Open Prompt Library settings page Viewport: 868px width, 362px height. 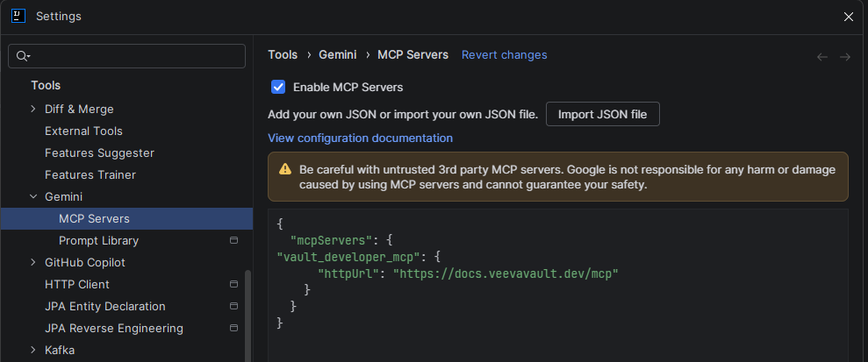coord(98,240)
